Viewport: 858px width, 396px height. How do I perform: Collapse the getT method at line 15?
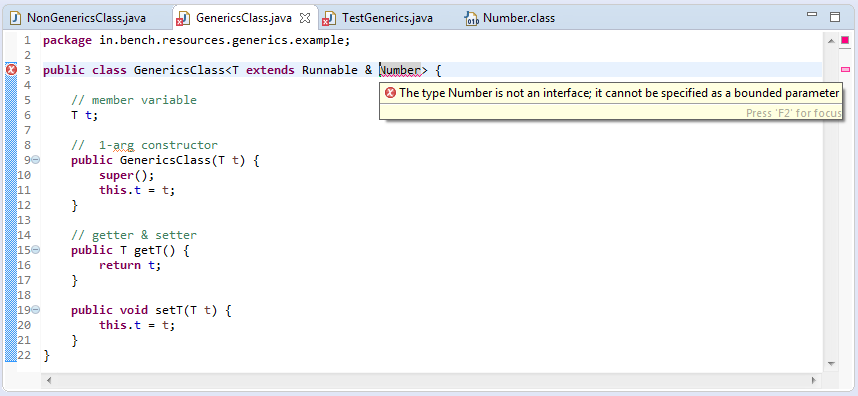pos(36,249)
